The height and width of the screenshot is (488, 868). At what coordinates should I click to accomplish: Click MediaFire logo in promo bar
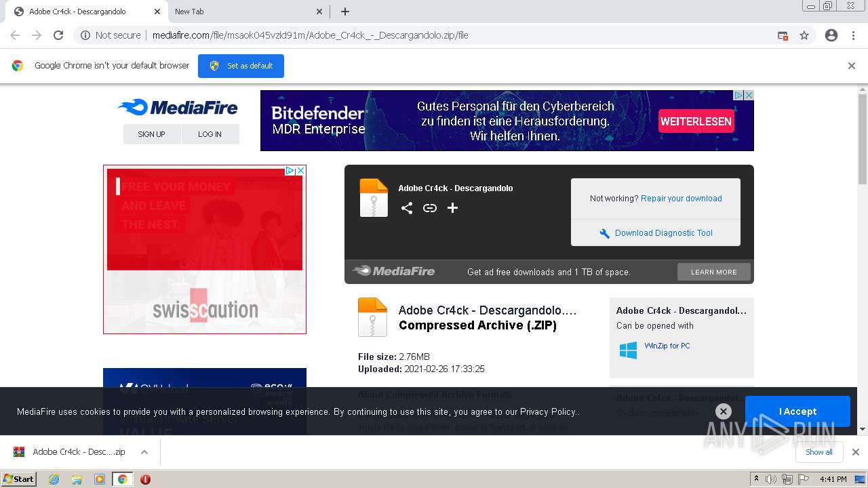click(393, 271)
